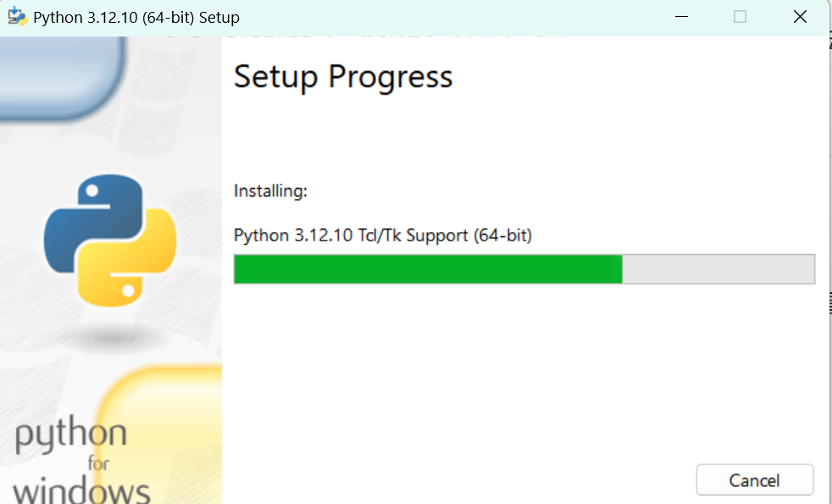The width and height of the screenshot is (832, 504).
Task: Click the small 'for' text in branding
Action: [x=98, y=463]
